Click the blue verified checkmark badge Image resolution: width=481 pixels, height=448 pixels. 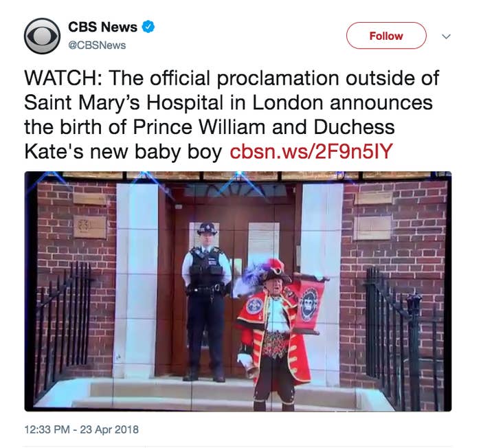[148, 27]
